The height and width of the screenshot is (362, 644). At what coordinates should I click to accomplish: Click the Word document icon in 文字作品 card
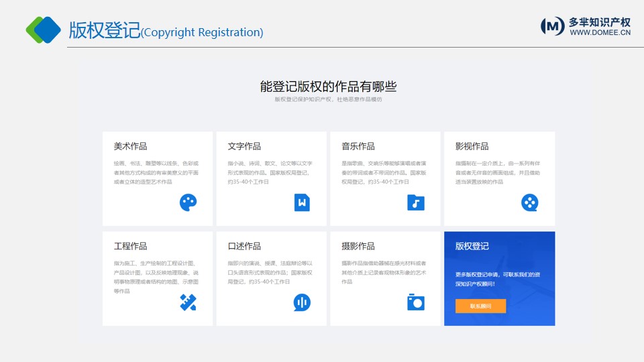[302, 202]
